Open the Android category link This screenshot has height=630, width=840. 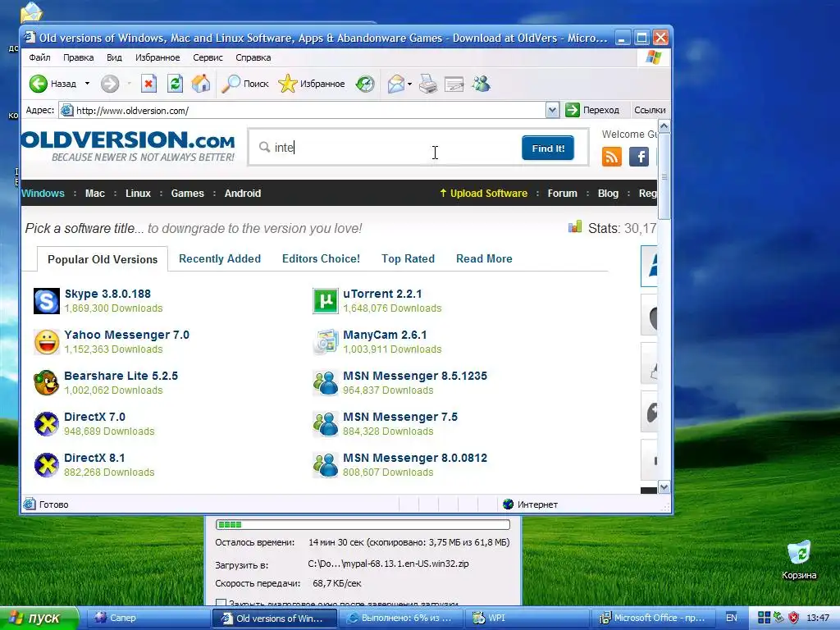coord(243,194)
